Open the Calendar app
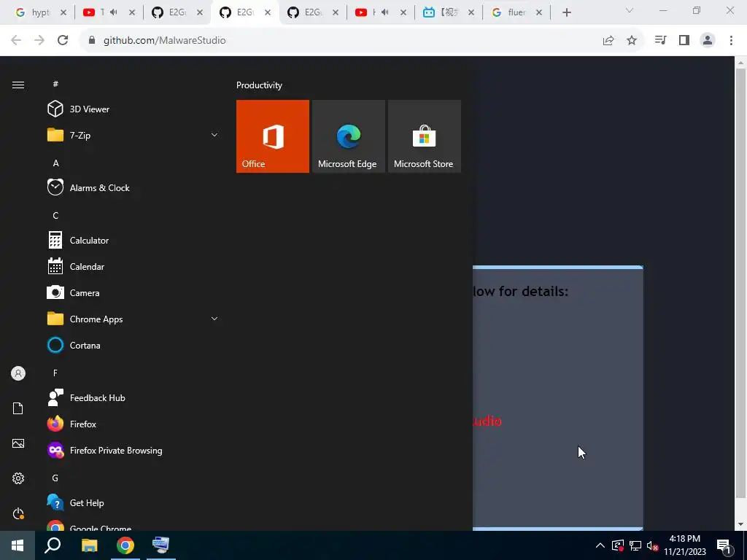The height and width of the screenshot is (560, 747). 133,267
